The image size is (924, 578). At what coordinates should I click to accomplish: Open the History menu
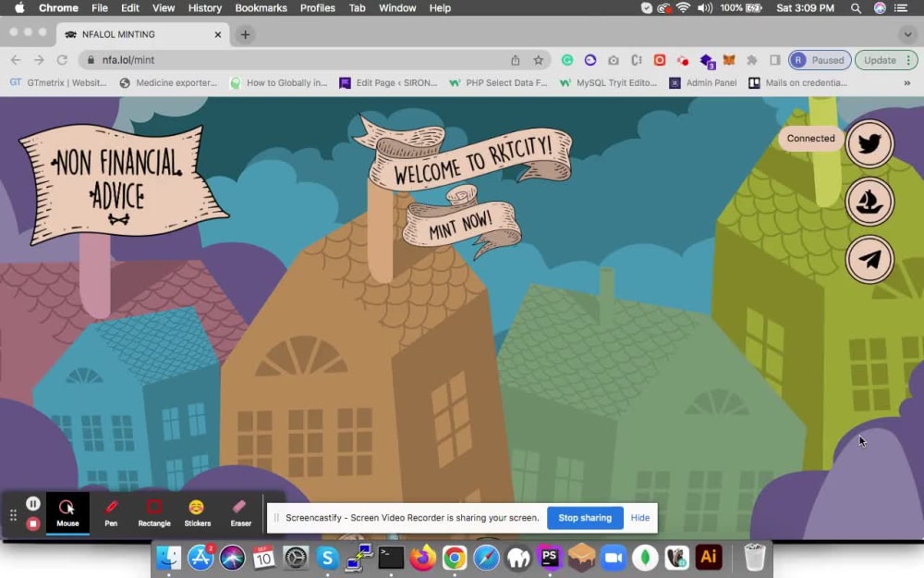pyautogui.click(x=204, y=8)
